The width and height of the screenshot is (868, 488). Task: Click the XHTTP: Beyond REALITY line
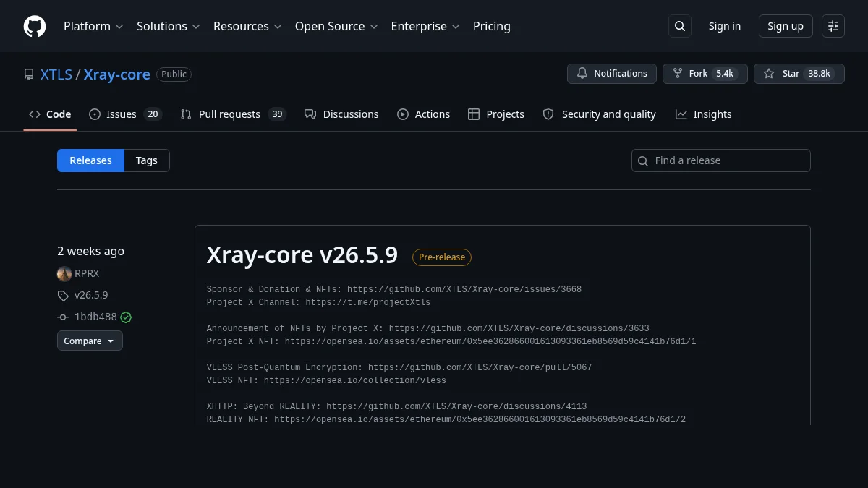[397, 406]
